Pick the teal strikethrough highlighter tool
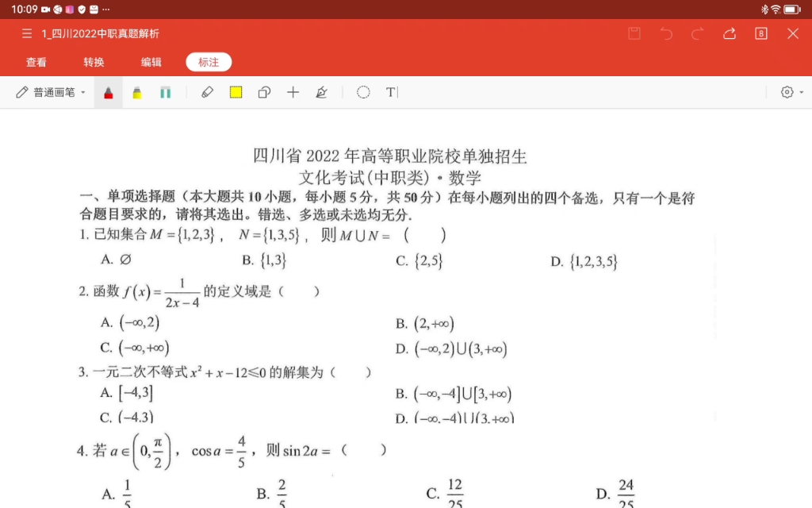The width and height of the screenshot is (812, 508). tap(165, 92)
